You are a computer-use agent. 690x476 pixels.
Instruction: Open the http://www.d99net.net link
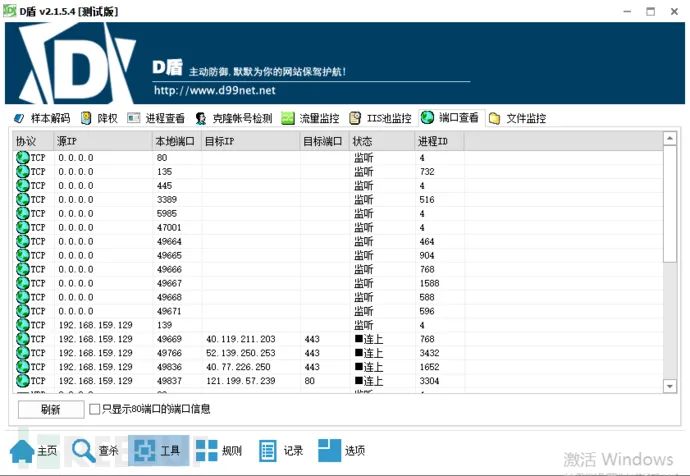pos(215,91)
